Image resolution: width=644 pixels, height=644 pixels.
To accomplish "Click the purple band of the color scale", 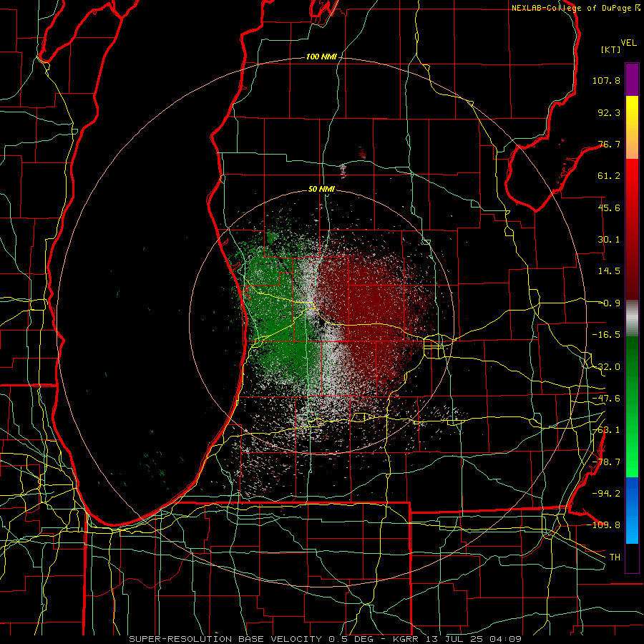I will click(x=632, y=79).
